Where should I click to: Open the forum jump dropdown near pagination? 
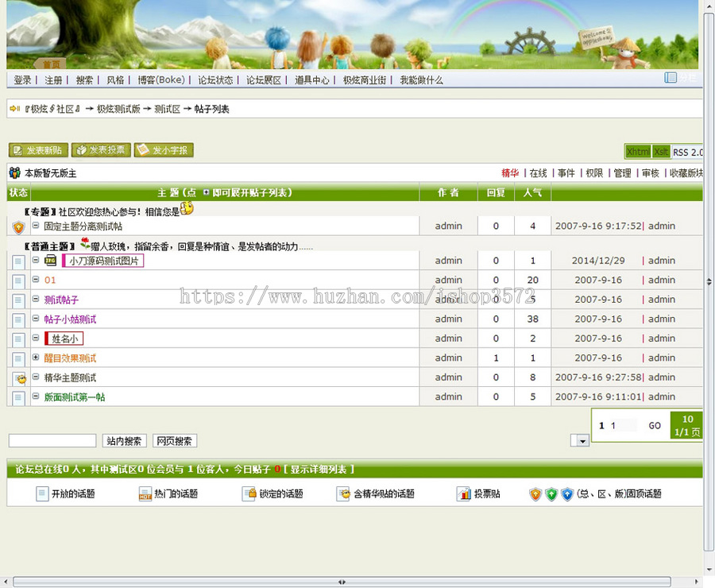coord(580,440)
